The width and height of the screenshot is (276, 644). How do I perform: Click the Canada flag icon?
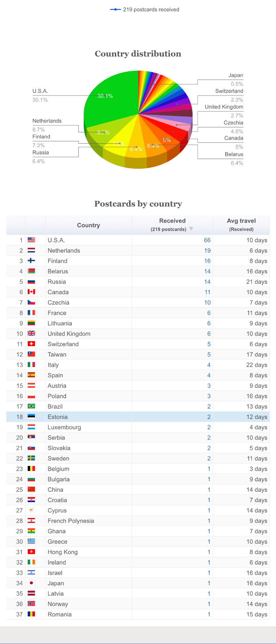(31, 292)
